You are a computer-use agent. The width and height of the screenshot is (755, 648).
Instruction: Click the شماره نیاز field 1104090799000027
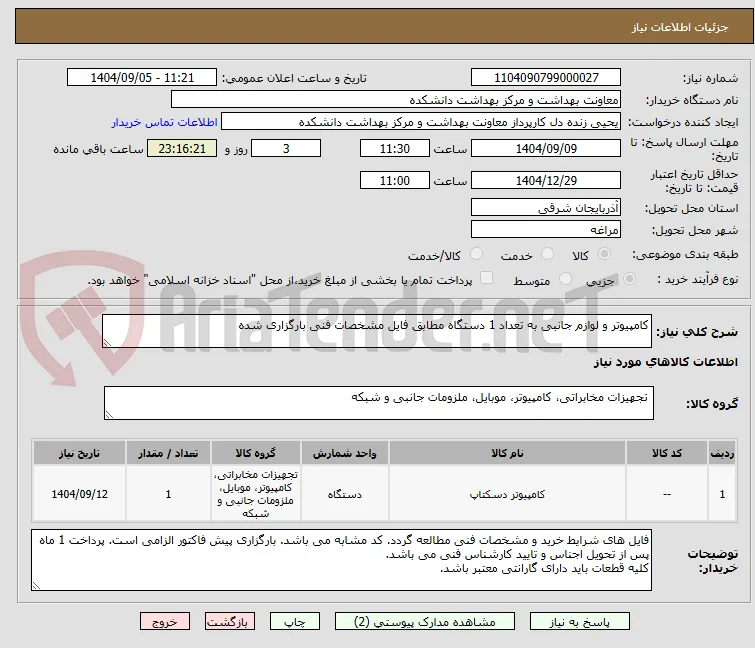pos(546,78)
